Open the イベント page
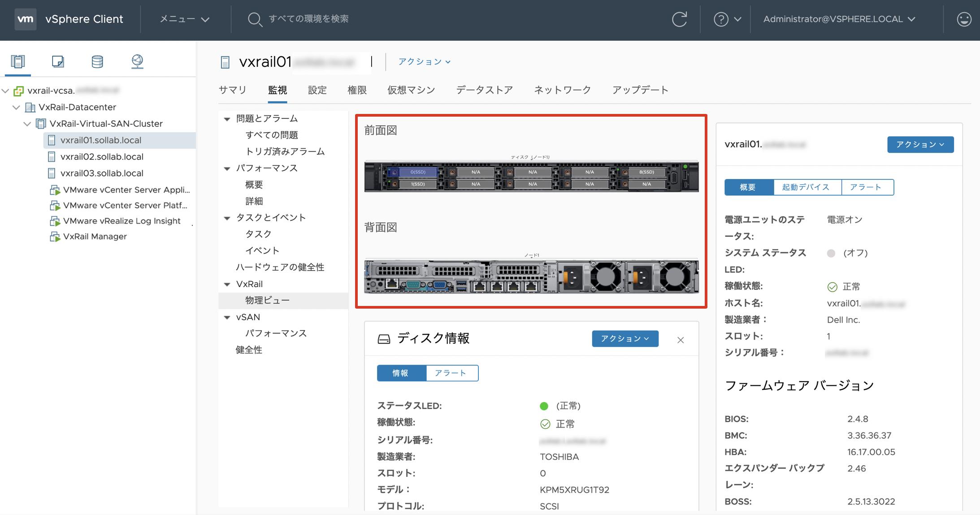980x515 pixels. coord(262,251)
